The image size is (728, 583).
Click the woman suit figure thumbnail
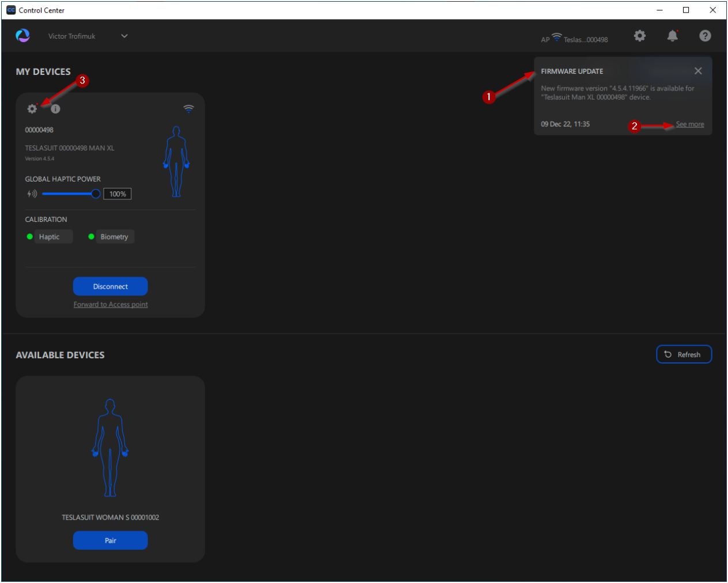tap(110, 448)
